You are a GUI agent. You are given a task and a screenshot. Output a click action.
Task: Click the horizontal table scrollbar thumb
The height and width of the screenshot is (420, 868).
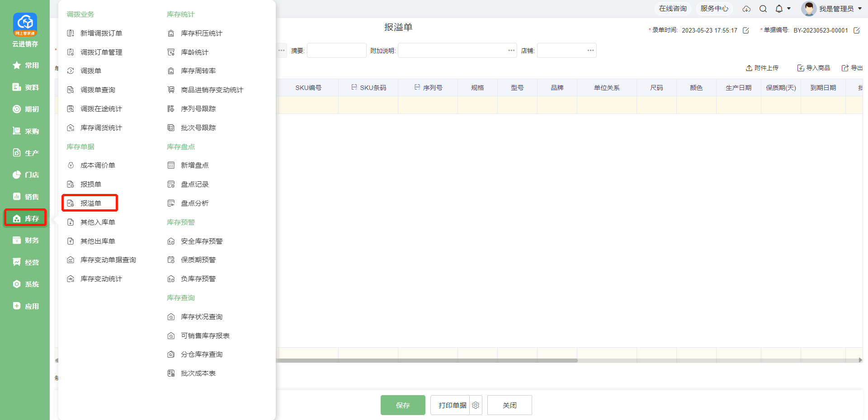[426, 360]
